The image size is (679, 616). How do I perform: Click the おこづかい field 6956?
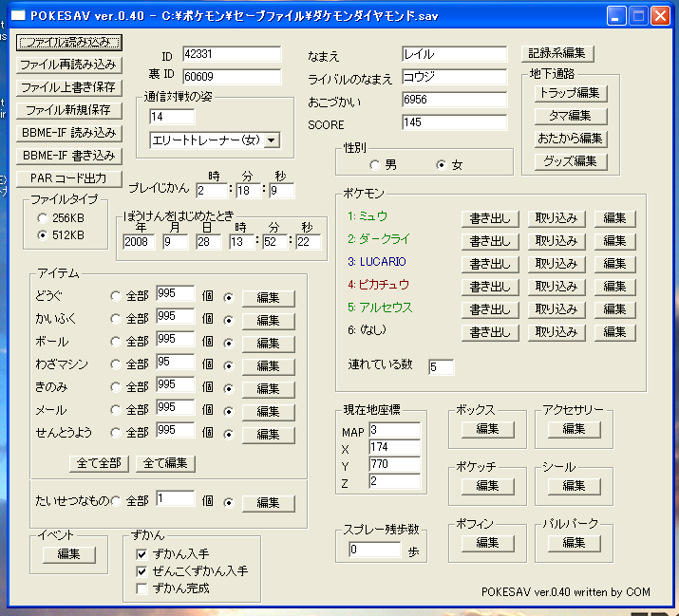[454, 100]
